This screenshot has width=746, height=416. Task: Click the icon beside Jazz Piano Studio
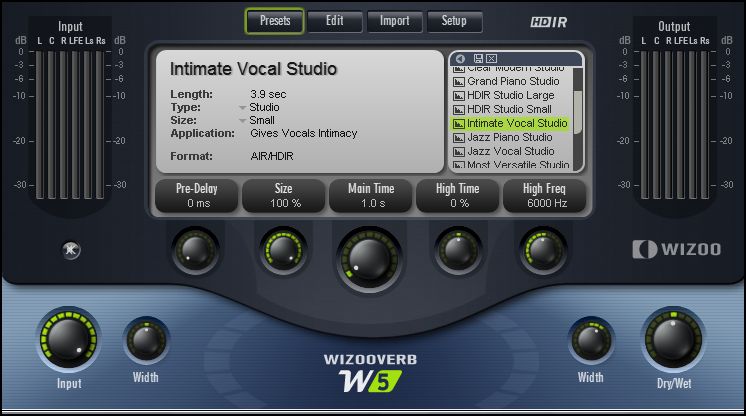point(458,138)
